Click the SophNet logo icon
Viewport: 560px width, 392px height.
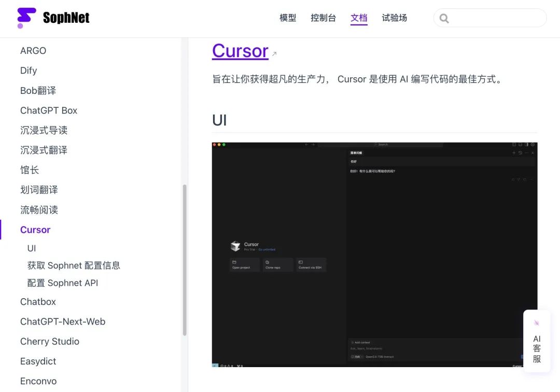pos(26,18)
